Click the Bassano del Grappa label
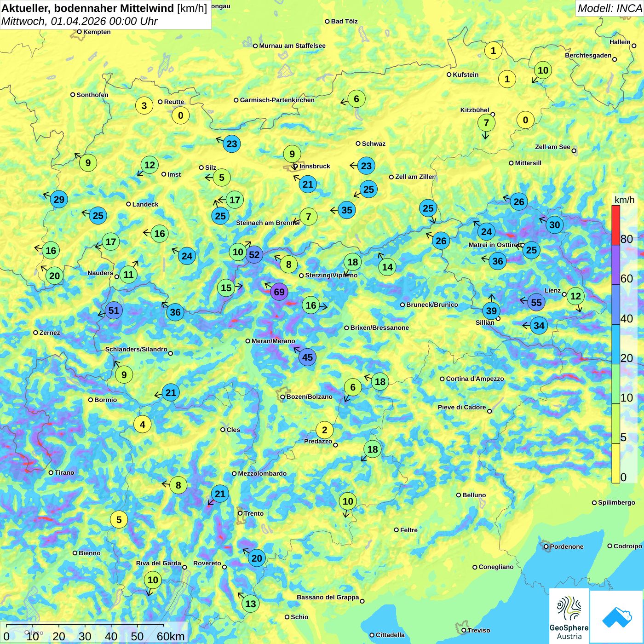644x644 pixels. tap(328, 597)
